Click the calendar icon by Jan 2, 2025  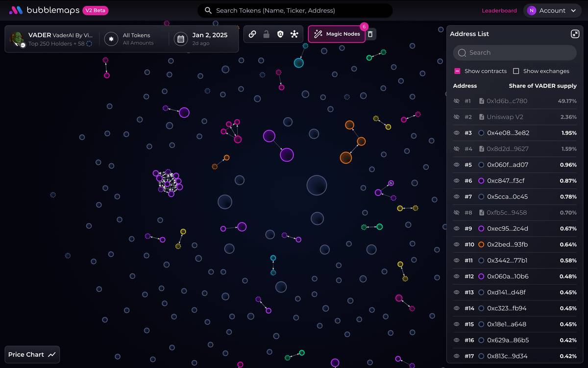click(x=181, y=39)
